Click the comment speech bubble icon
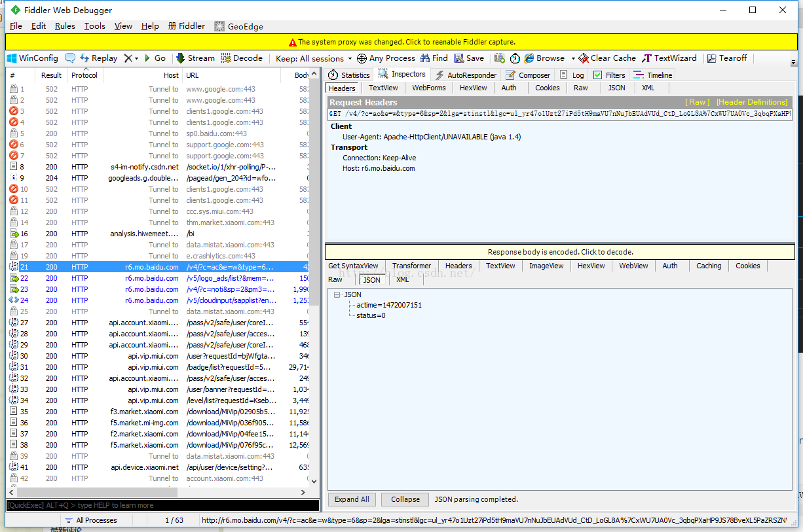 point(70,58)
